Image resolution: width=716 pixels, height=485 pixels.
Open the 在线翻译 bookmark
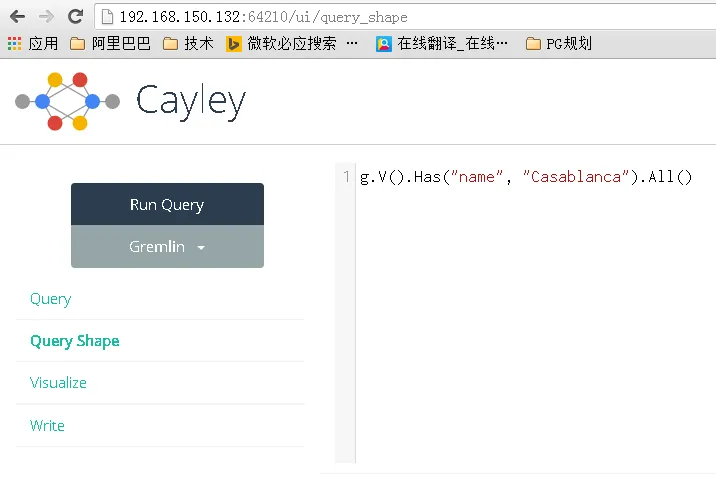click(x=442, y=43)
